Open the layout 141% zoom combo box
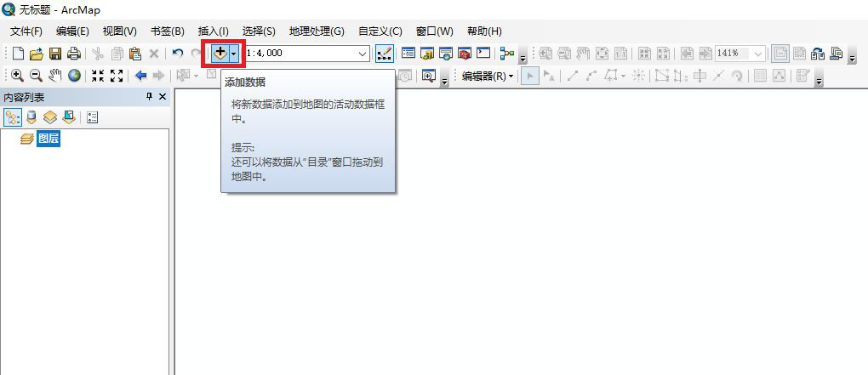The height and width of the screenshot is (375, 868). point(740,54)
